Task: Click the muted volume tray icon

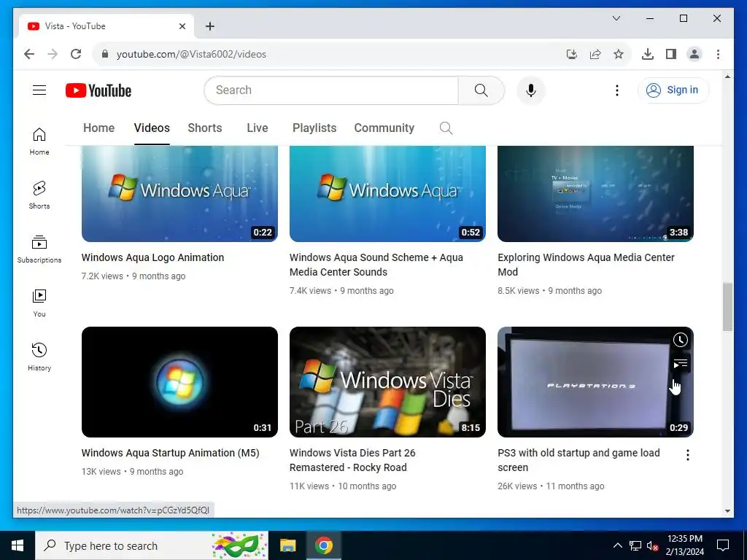Action: 652,545
